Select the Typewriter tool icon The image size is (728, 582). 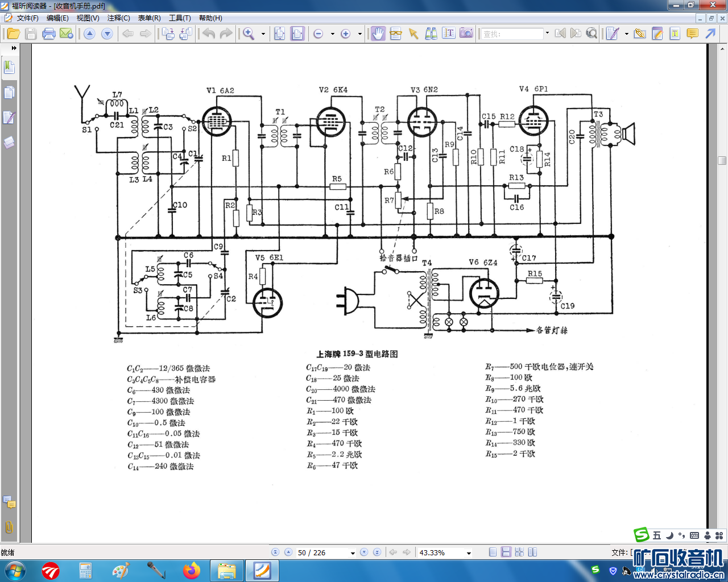point(613,34)
